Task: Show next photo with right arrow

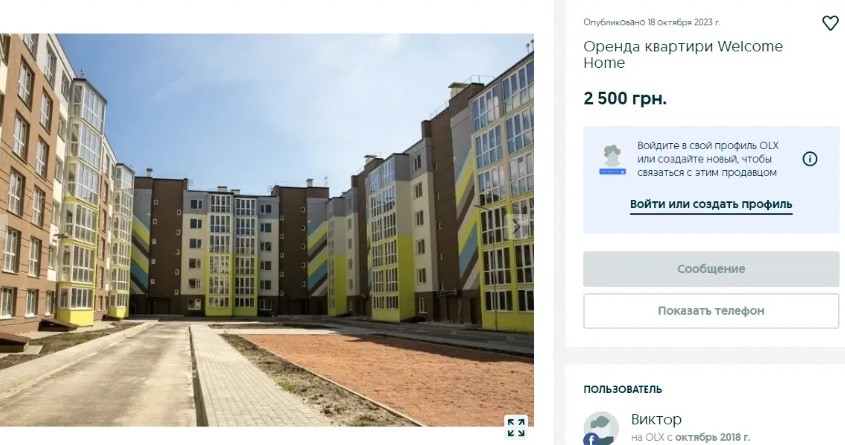Action: point(516,227)
